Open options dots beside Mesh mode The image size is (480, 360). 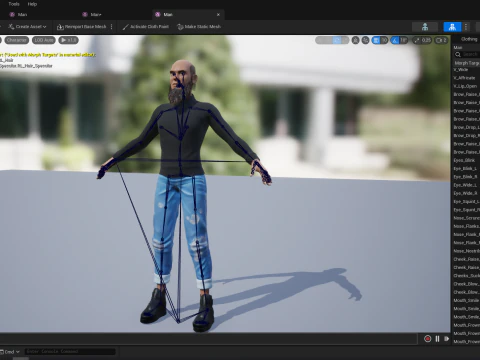coord(466,27)
